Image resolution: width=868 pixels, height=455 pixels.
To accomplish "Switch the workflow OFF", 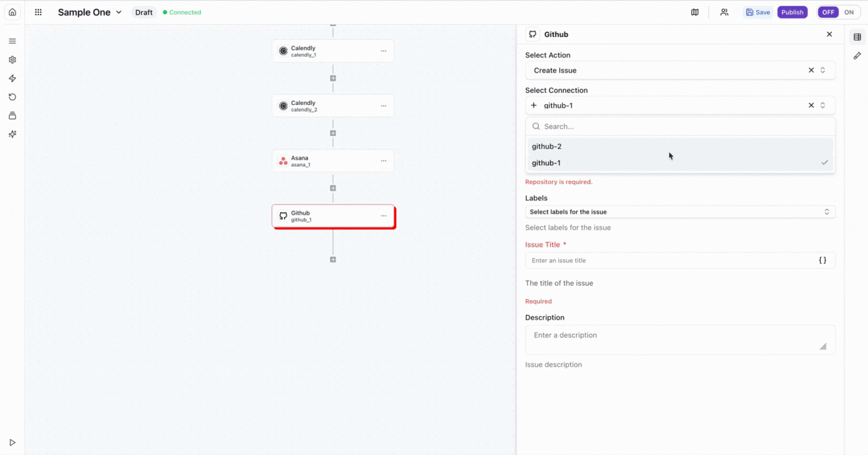I will (x=828, y=12).
